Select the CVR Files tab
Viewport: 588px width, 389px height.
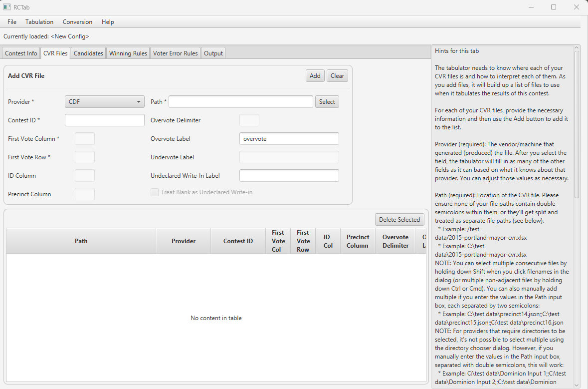[x=55, y=53]
